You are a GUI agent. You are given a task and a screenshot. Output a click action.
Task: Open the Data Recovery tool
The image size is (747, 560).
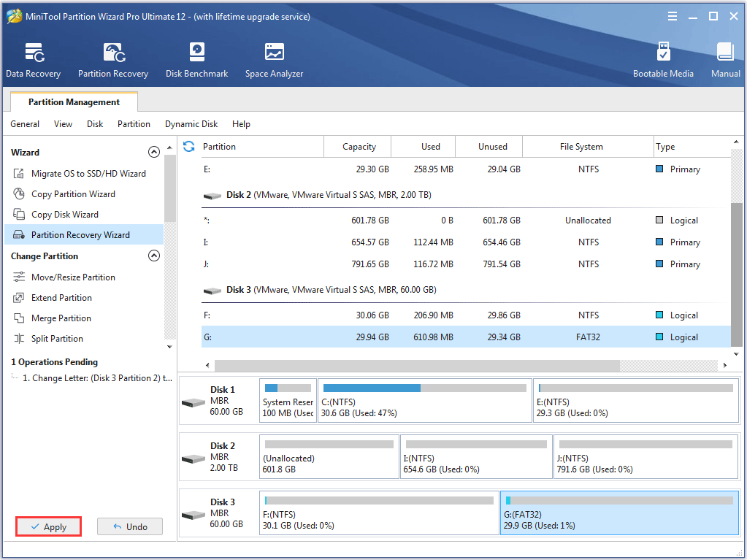34,60
